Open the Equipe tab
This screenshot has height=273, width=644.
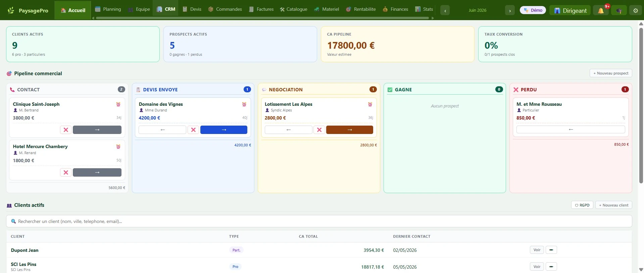click(x=139, y=9)
